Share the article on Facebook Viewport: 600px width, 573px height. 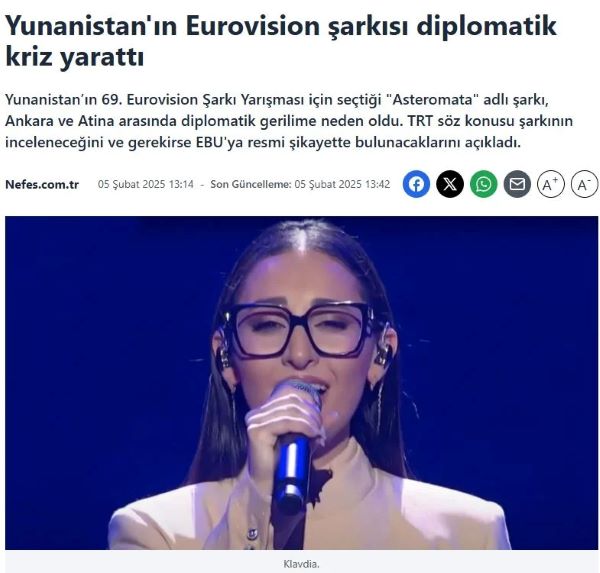[416, 184]
